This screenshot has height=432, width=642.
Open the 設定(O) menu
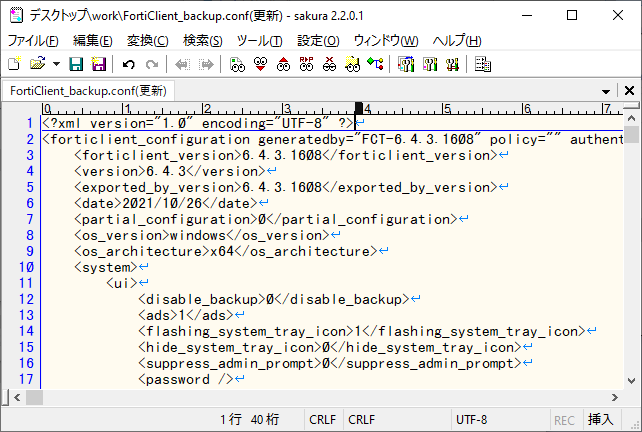tap(318, 41)
